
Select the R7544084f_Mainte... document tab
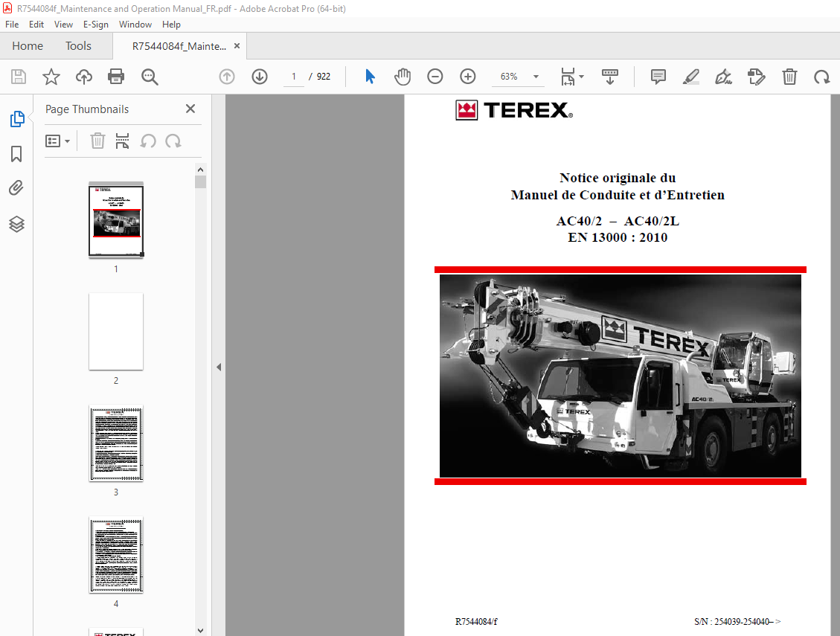point(179,46)
